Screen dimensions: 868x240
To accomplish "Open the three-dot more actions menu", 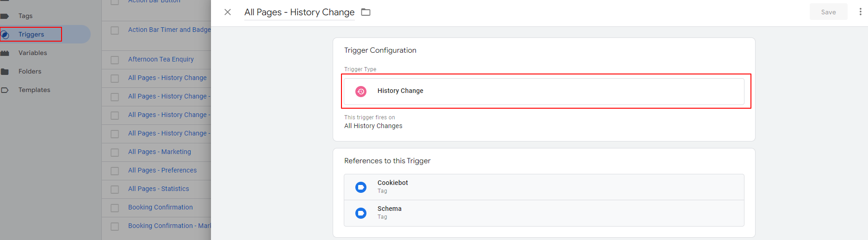I will pos(860,12).
